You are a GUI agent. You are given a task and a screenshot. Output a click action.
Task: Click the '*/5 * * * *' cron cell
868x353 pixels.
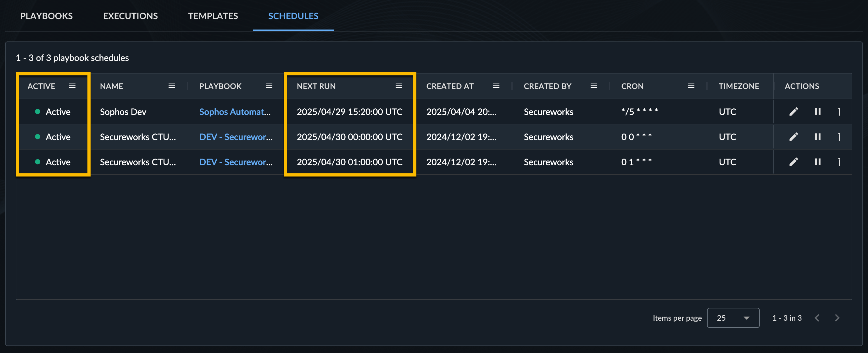point(640,111)
